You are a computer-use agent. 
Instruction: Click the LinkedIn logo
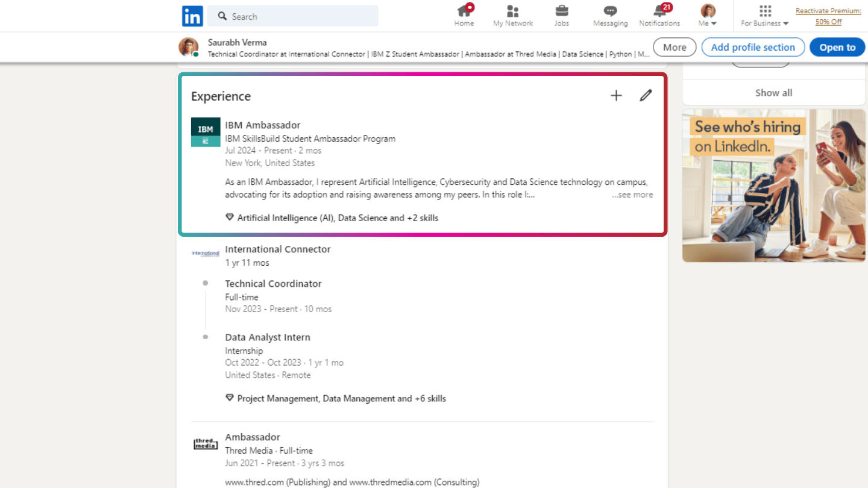(x=192, y=16)
